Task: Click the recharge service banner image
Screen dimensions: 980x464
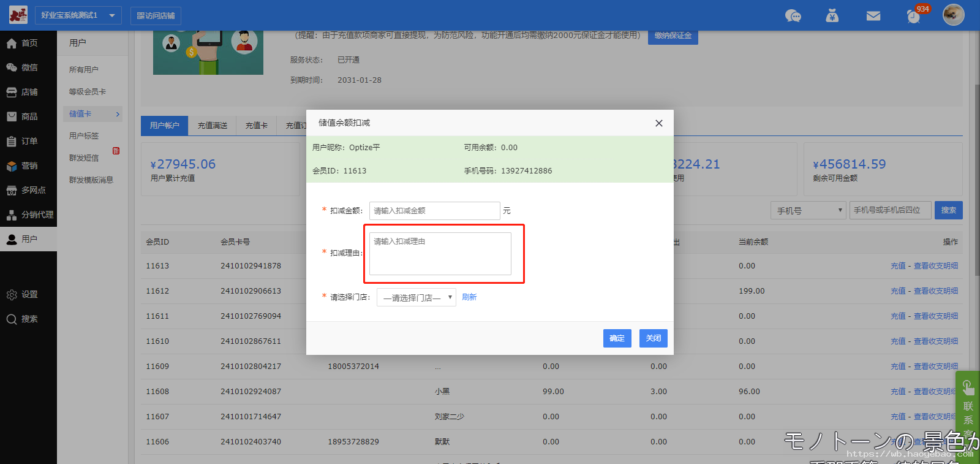Action: (208, 53)
